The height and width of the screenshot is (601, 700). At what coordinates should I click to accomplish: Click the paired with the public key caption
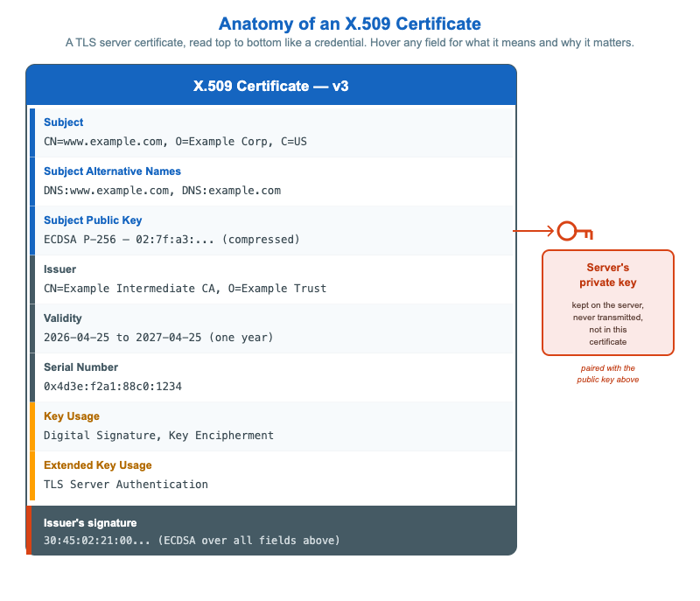click(607, 374)
